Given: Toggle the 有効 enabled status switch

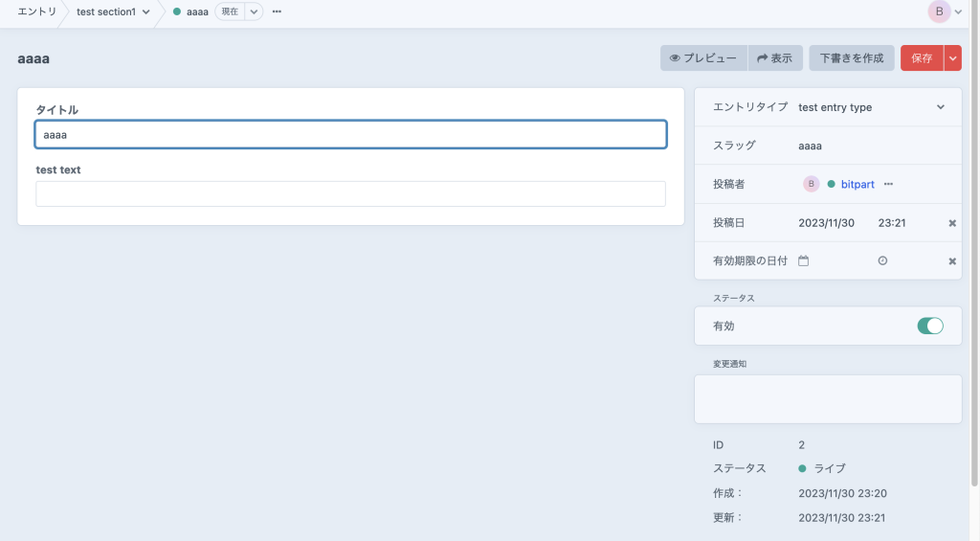Looking at the screenshot, I should pyautogui.click(x=929, y=326).
